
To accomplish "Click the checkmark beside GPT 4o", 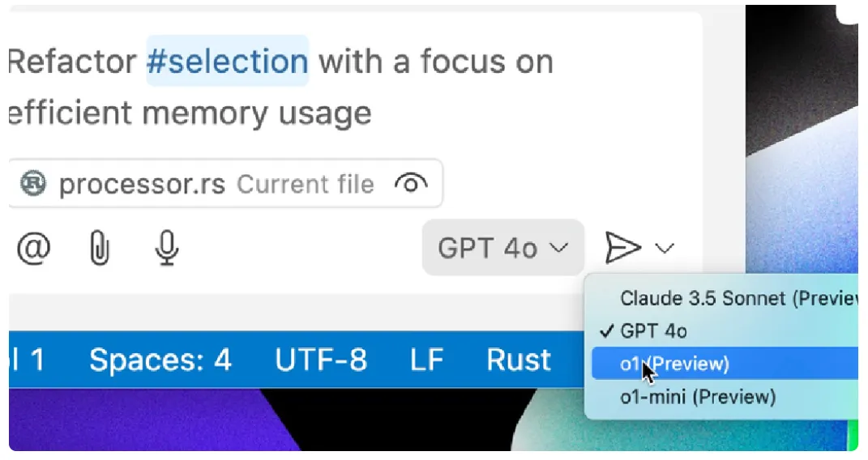I will point(607,330).
